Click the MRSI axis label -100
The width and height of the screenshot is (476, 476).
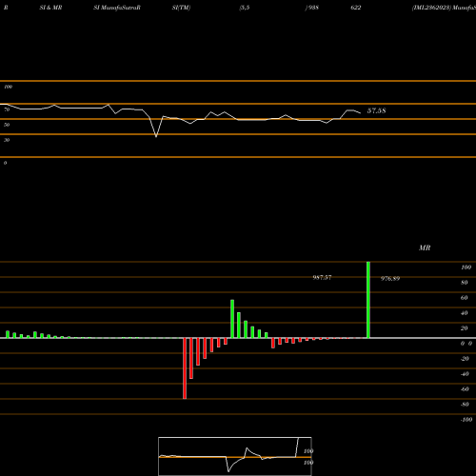pos(466,419)
